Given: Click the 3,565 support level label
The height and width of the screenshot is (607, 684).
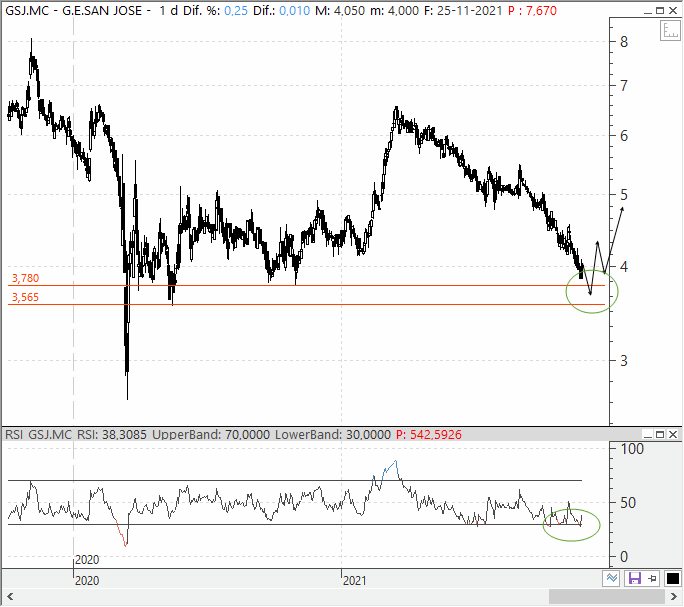Looking at the screenshot, I should [25, 297].
